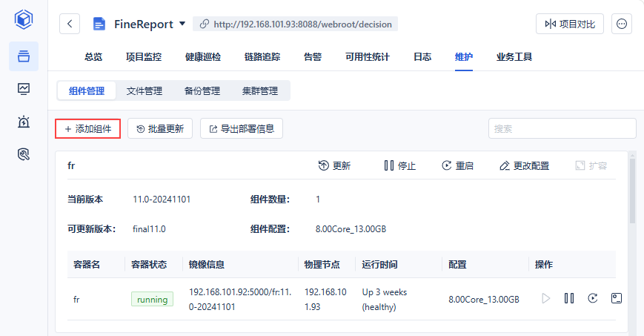
Task: Pause the fr container in operations column
Action: 569,298
